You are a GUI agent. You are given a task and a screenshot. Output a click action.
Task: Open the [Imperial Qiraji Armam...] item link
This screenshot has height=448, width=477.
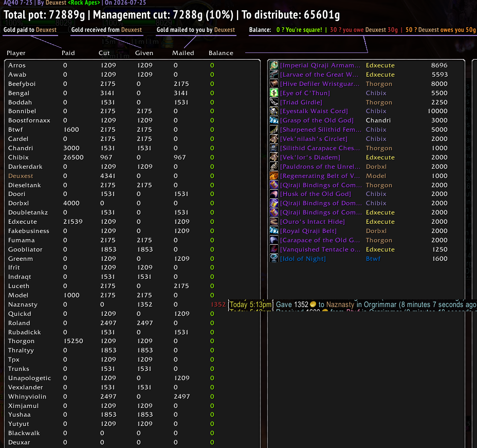320,65
